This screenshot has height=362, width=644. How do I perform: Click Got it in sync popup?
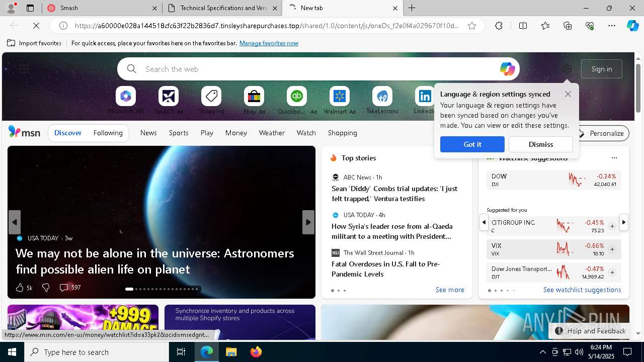[472, 144]
